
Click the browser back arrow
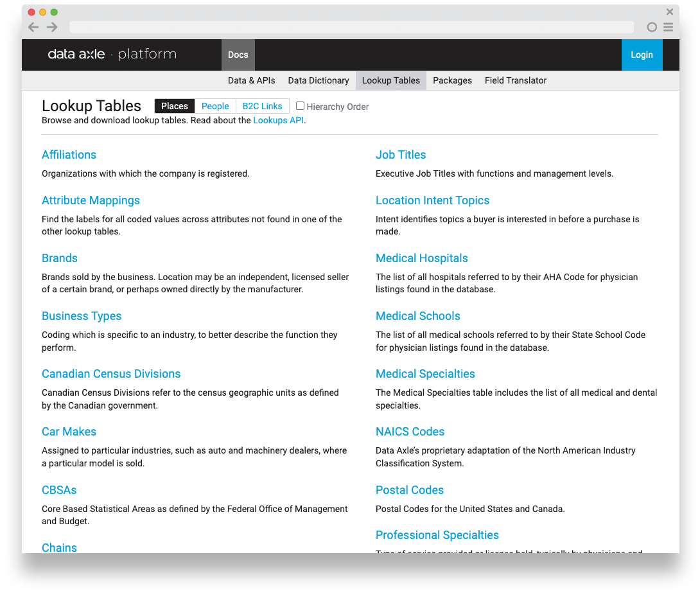(x=33, y=27)
